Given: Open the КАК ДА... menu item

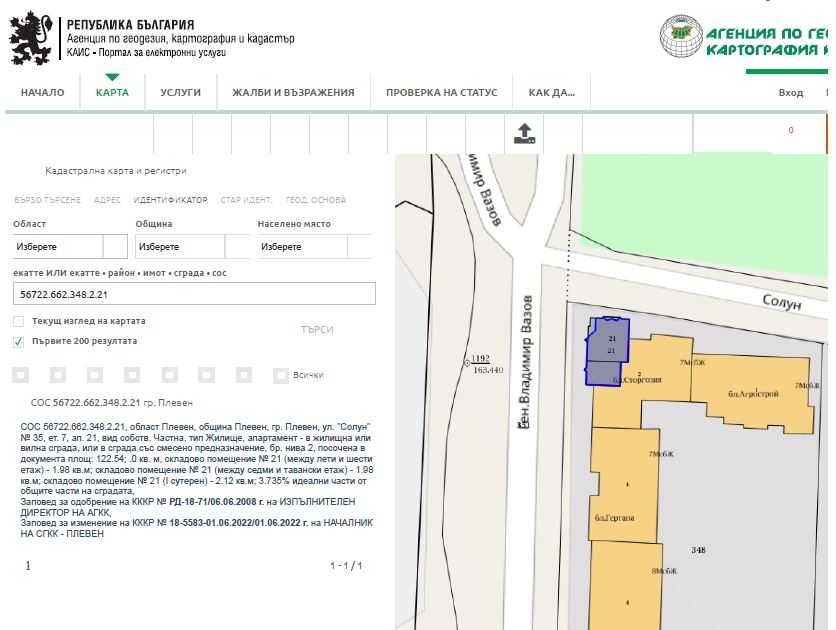Looking at the screenshot, I should (552, 93).
